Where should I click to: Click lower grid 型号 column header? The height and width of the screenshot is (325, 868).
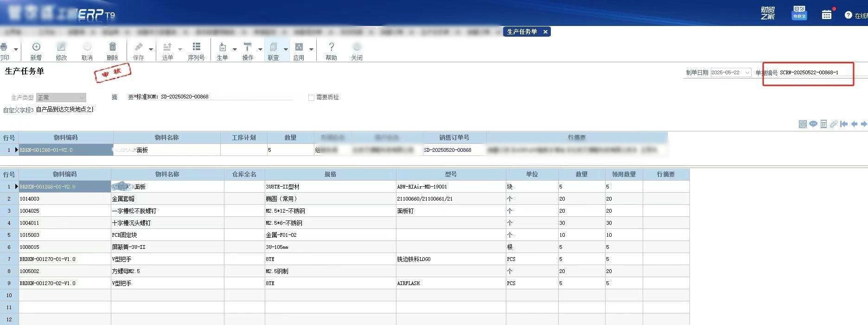point(451,174)
